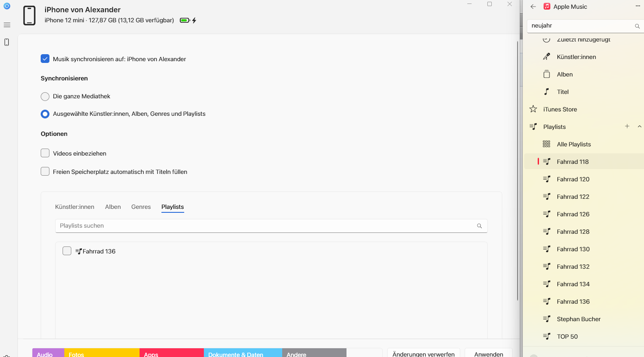Viewport: 644px width, 357px height.
Task: Click the battery charging indicator
Action: pos(188,21)
